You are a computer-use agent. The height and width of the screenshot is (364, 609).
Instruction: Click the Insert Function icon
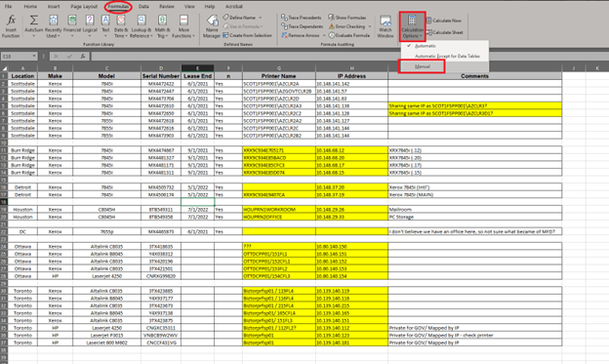point(11,26)
